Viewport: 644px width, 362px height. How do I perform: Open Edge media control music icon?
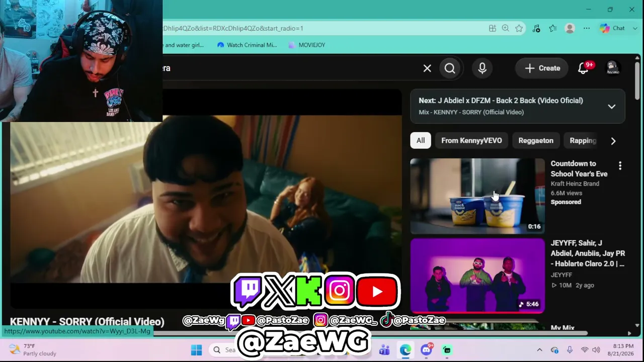point(536,28)
